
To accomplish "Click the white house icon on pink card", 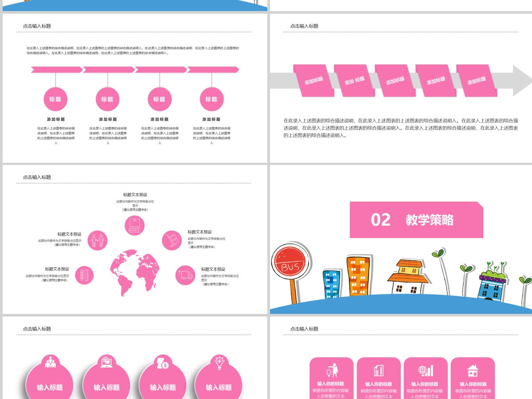I will [x=473, y=371].
